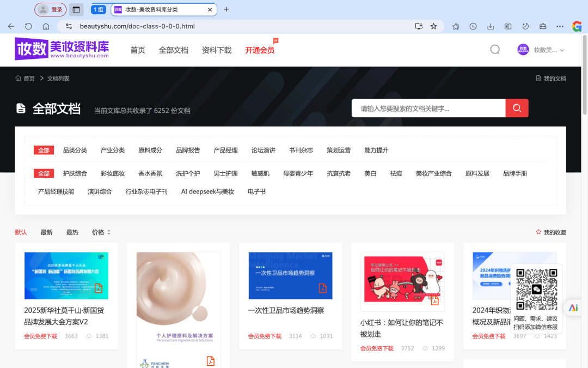Open browser history clock icon
This screenshot has height=368, width=588.
[473, 26]
